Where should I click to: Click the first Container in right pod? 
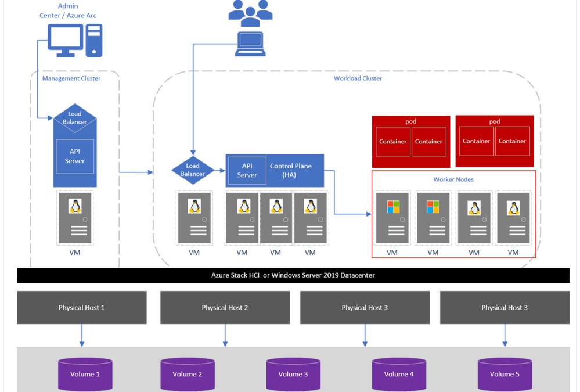coord(477,141)
